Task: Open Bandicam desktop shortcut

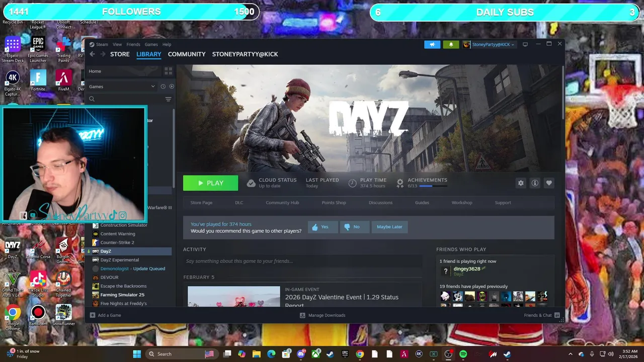Action: click(x=38, y=316)
